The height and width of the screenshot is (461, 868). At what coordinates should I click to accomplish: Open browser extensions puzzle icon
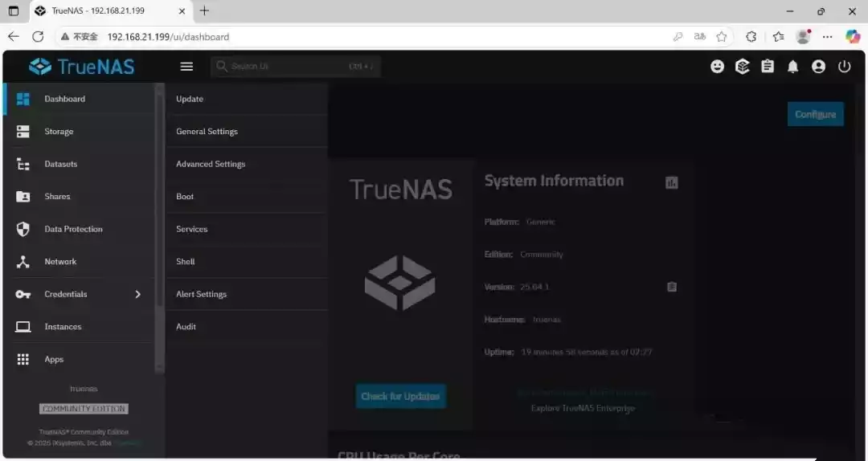[x=751, y=37]
